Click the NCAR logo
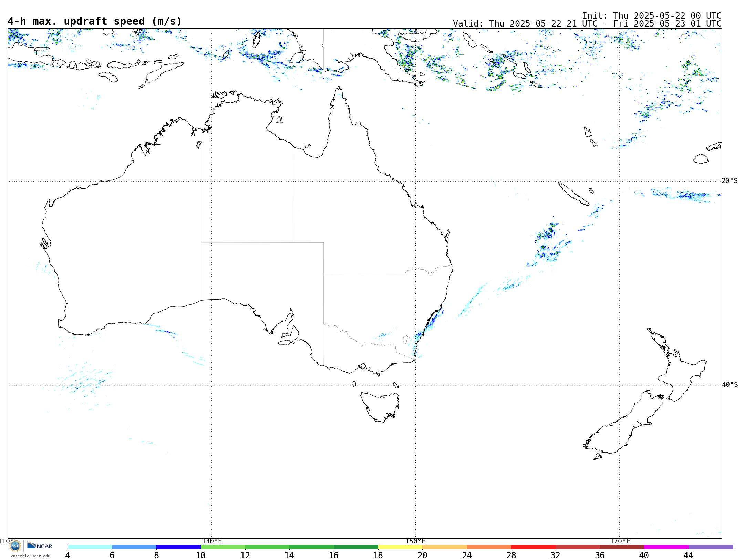 [40, 546]
